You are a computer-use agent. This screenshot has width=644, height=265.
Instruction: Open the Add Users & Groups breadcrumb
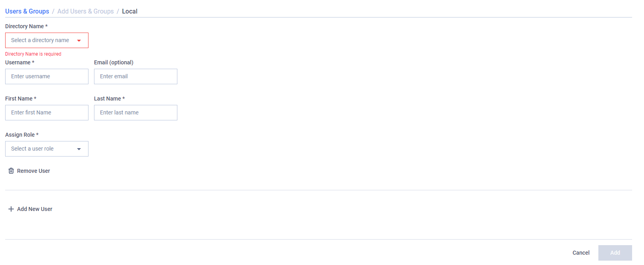point(86,11)
